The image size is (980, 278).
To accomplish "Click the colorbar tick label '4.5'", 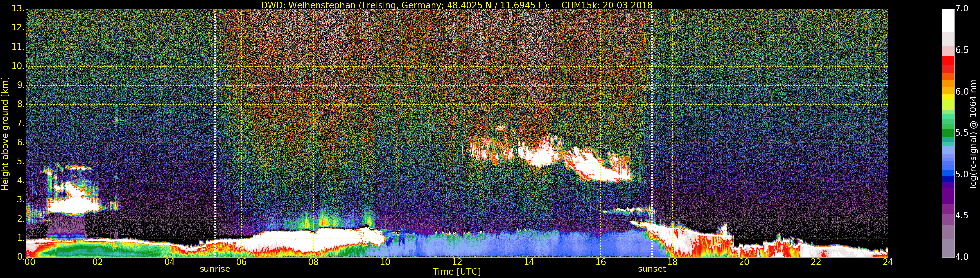I will (962, 216).
